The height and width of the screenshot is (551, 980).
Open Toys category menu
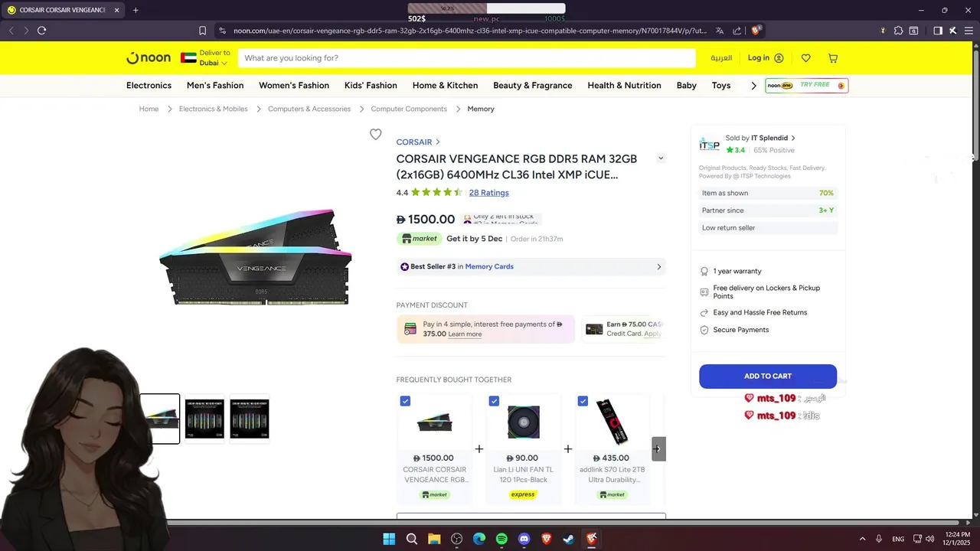721,86
